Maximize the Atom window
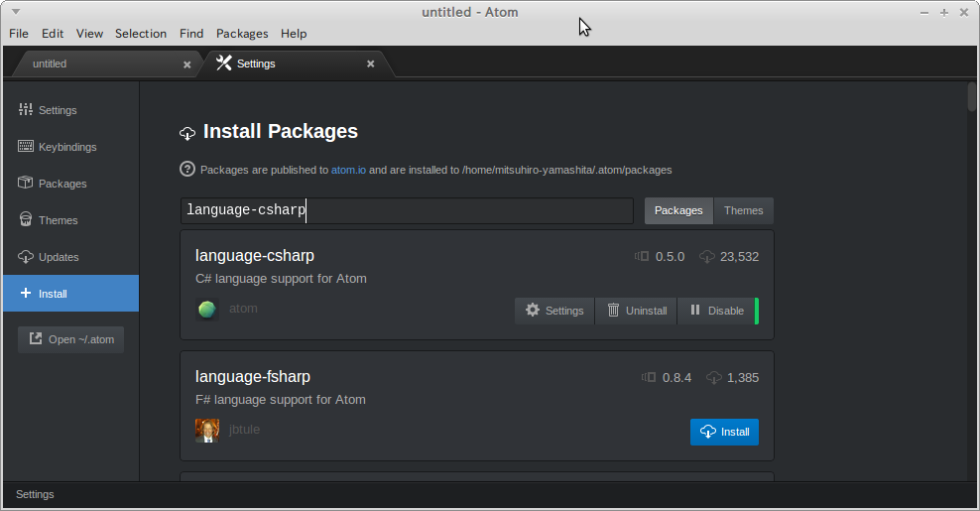This screenshot has width=980, height=511. (943, 13)
